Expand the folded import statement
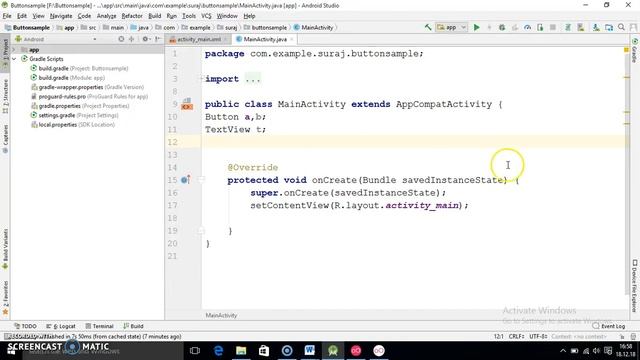The width and height of the screenshot is (640, 360). [202, 79]
